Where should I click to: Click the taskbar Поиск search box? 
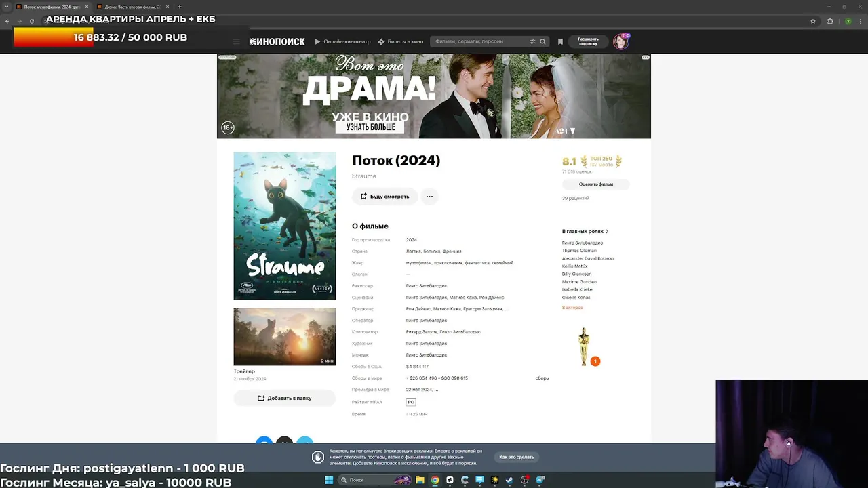[x=375, y=480]
